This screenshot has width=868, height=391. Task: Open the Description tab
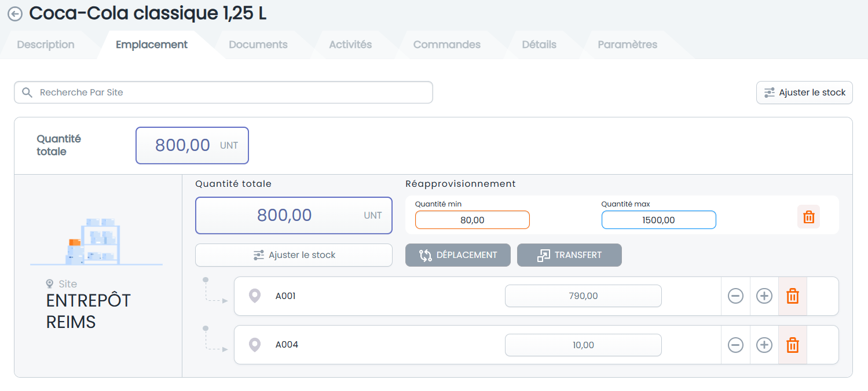tap(46, 45)
